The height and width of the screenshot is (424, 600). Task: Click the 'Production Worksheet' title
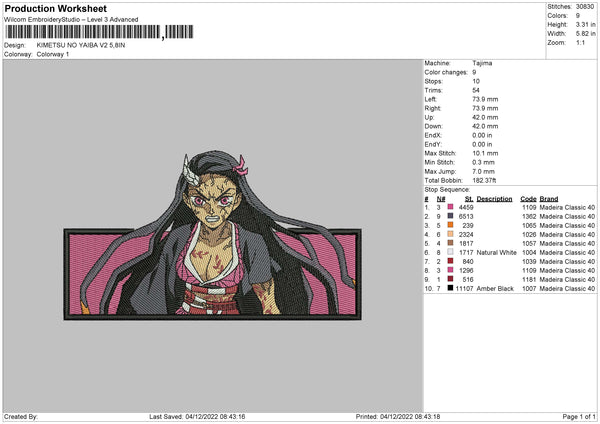55,8
